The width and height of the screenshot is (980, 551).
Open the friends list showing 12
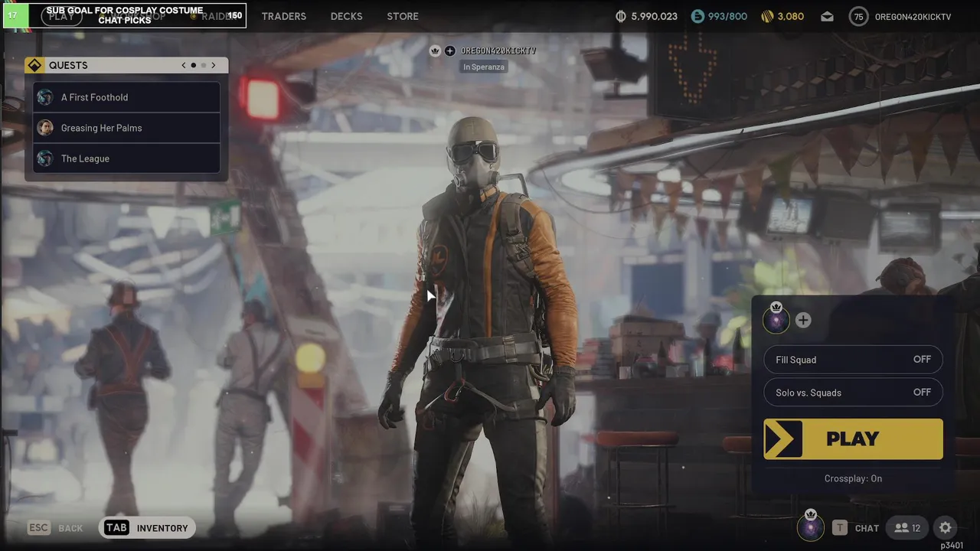(908, 527)
